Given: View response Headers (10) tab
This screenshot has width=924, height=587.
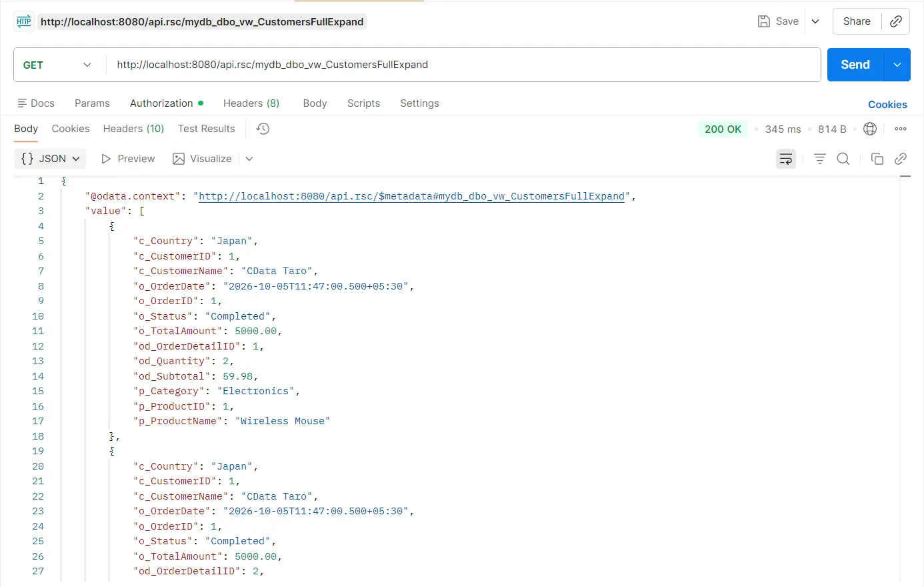Looking at the screenshot, I should pos(133,129).
